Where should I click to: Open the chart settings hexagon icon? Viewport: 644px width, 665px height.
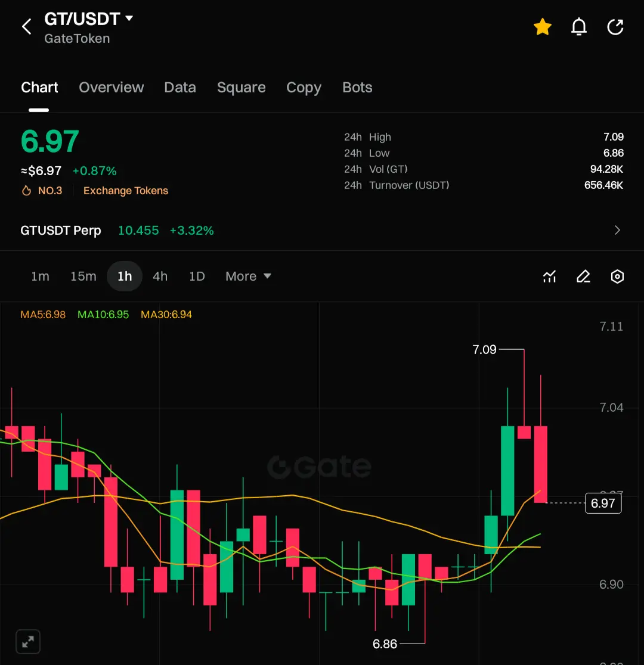[617, 276]
